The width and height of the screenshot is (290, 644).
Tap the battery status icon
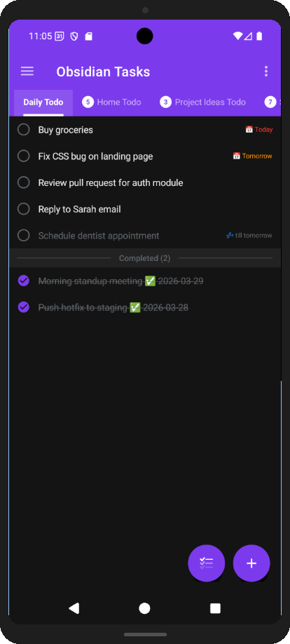click(x=259, y=36)
